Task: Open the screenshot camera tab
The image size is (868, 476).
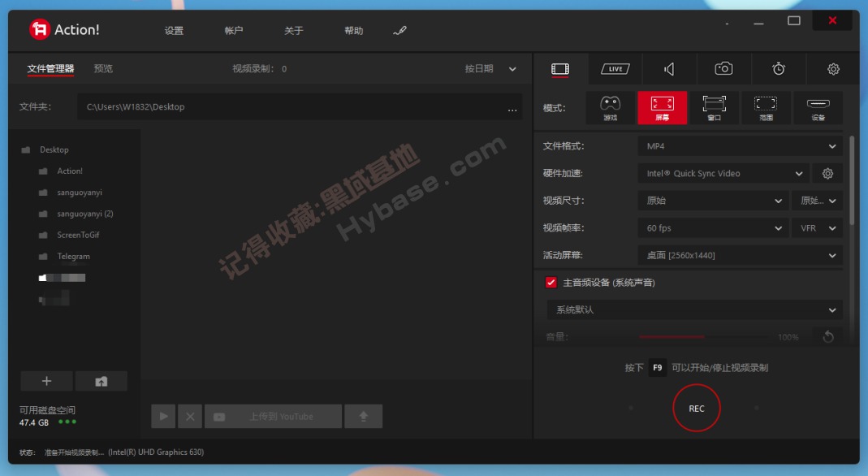Action: tap(723, 68)
